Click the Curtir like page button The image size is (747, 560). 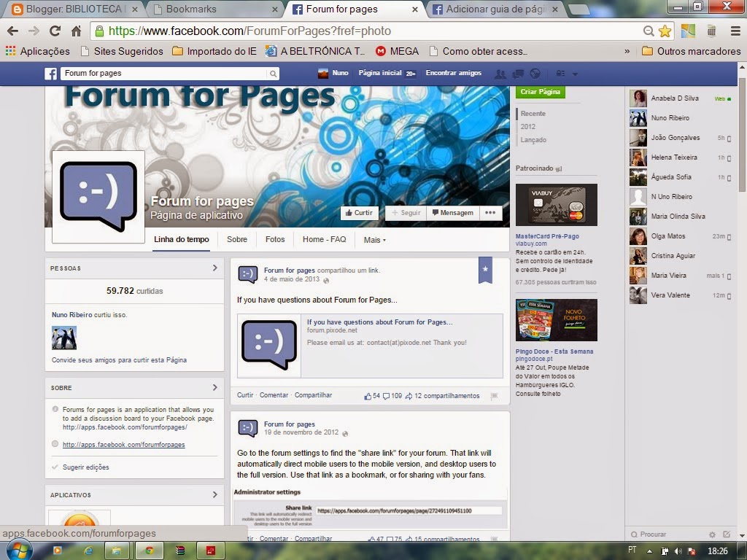[359, 213]
